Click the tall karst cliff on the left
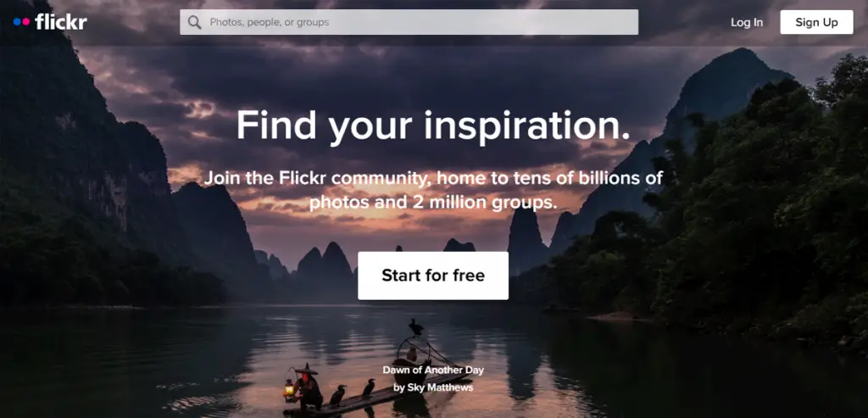The image size is (868, 418). tap(83, 138)
